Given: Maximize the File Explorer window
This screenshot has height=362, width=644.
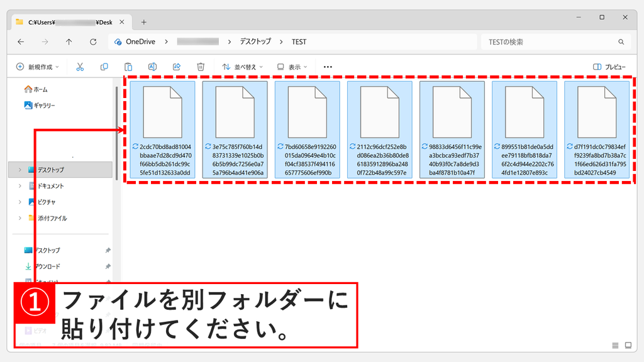Looking at the screenshot, I should 602,17.
